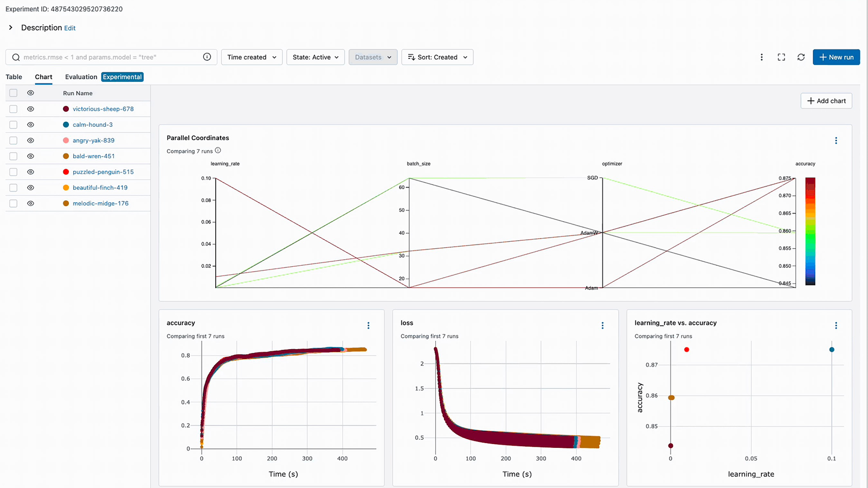Screen dimensions: 868x488
Task: Open options for learning_rate vs. accuracy chart
Action: coord(836,325)
